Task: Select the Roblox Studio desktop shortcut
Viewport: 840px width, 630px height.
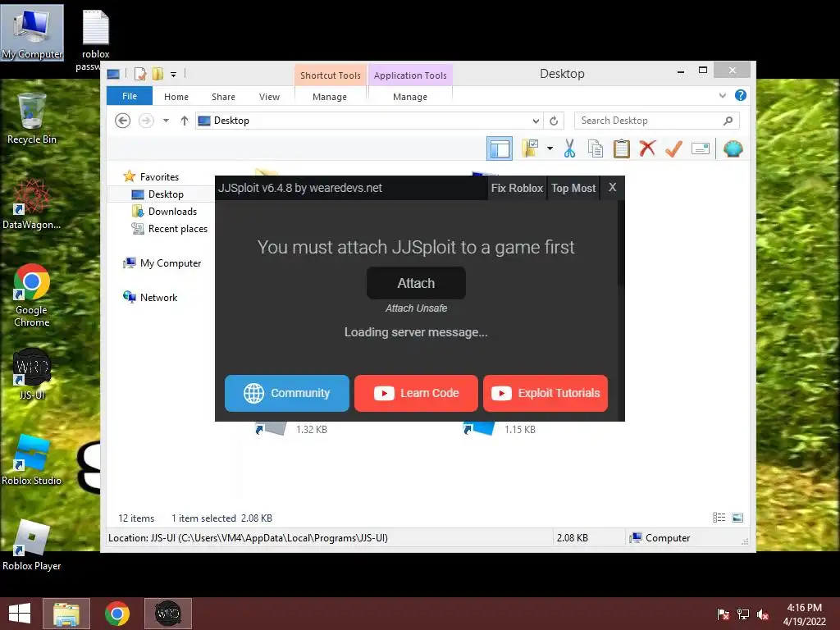Action: coord(32,459)
